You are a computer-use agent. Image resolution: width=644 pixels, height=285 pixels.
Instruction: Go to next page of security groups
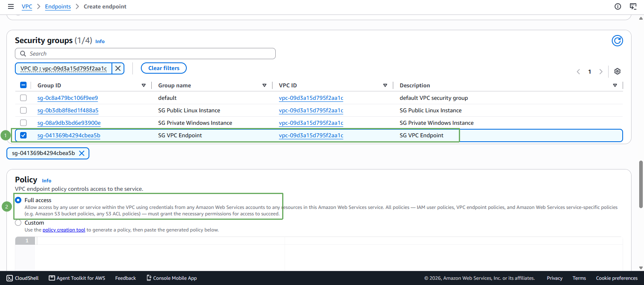coord(601,72)
